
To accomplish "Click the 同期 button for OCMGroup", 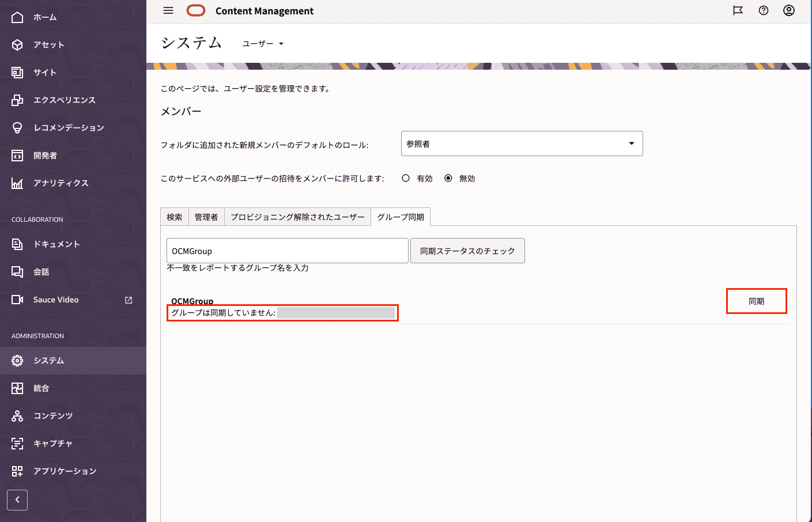I will tap(756, 301).
